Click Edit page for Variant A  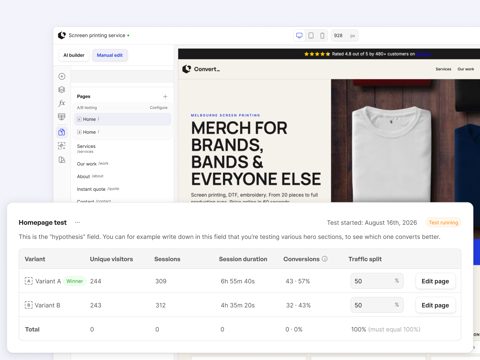pos(435,281)
